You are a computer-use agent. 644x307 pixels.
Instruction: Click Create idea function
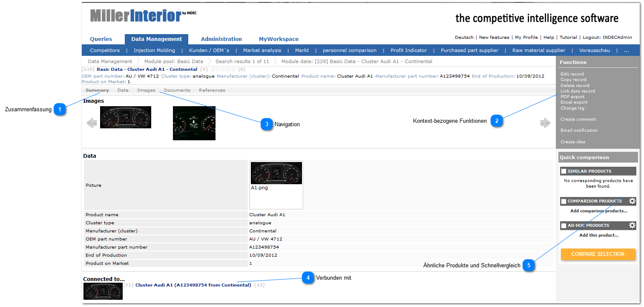point(572,142)
